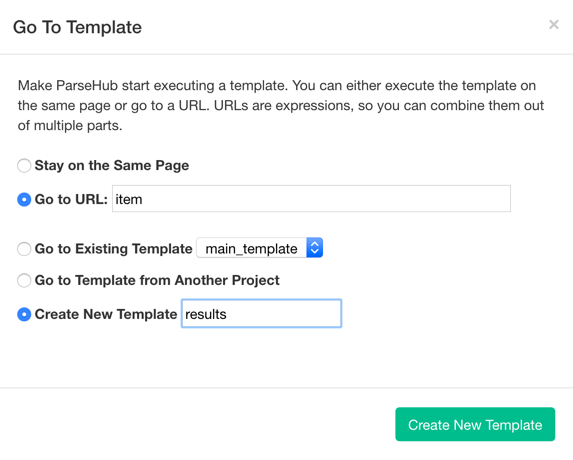Close the Go To Template dialog

[554, 24]
